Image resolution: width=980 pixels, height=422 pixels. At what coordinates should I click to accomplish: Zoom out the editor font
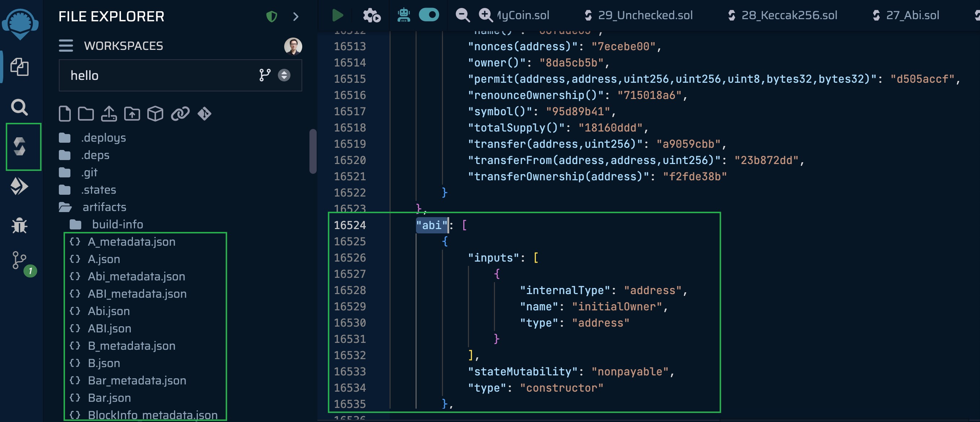463,15
